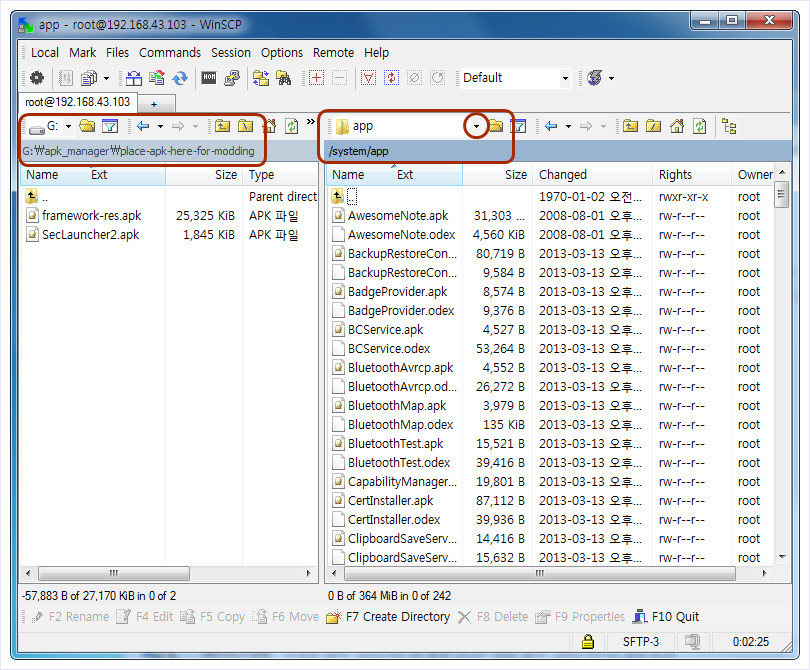The width and height of the screenshot is (810, 670).
Task: Expand the remote directory 'app' dropdown
Action: point(477,126)
